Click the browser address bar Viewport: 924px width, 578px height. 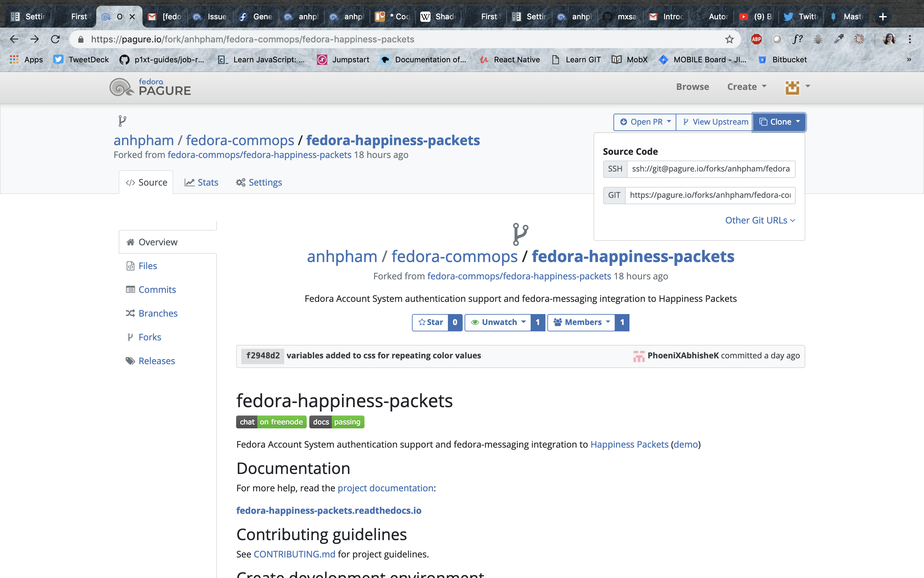coord(405,39)
